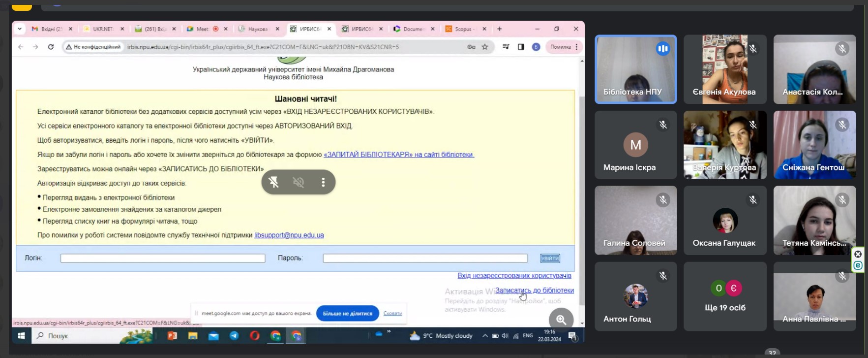The height and width of the screenshot is (358, 868).
Task: Switch to the Scopus tab
Action: point(465,29)
